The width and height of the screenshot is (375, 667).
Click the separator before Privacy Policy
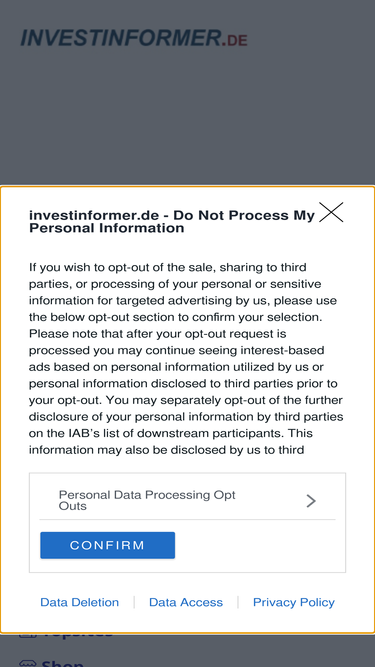point(238,602)
